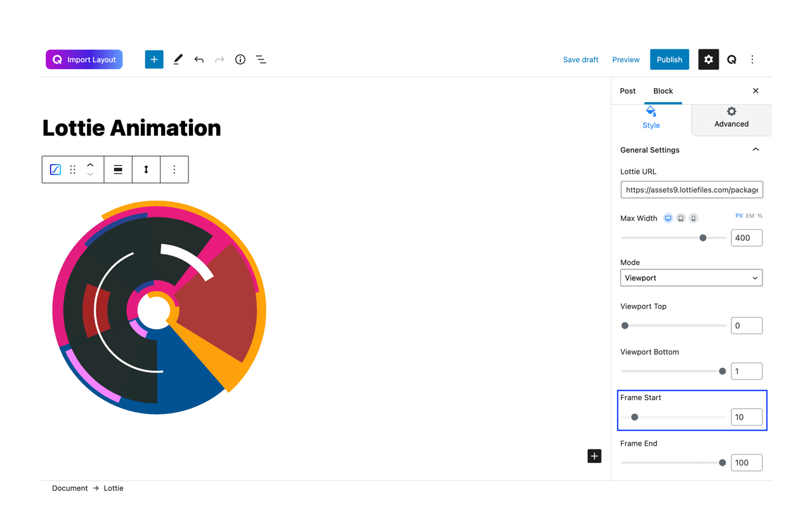Publish the post
The width and height of the screenshot is (812, 530).
(x=669, y=60)
